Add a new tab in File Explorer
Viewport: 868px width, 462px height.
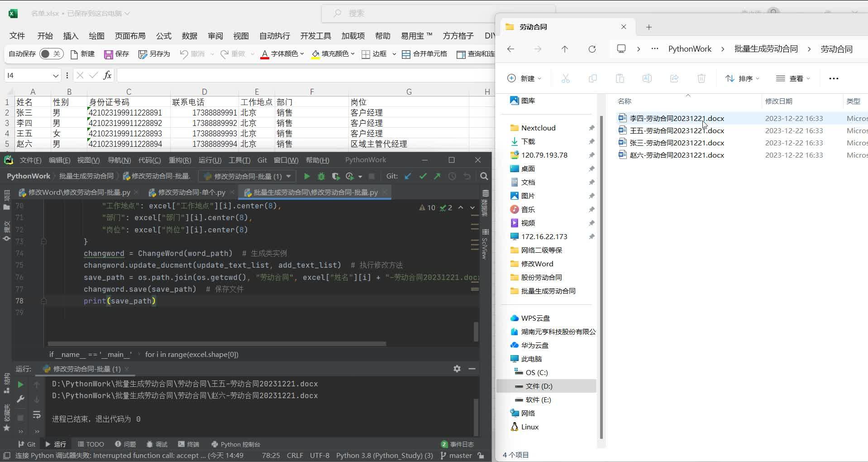649,27
